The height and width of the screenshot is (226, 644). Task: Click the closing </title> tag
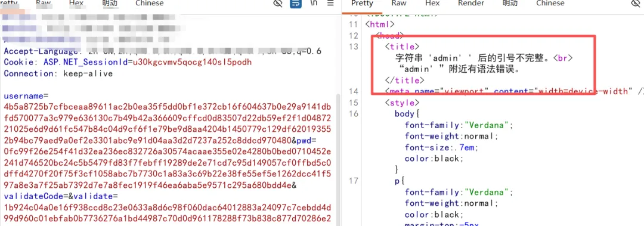(404, 80)
